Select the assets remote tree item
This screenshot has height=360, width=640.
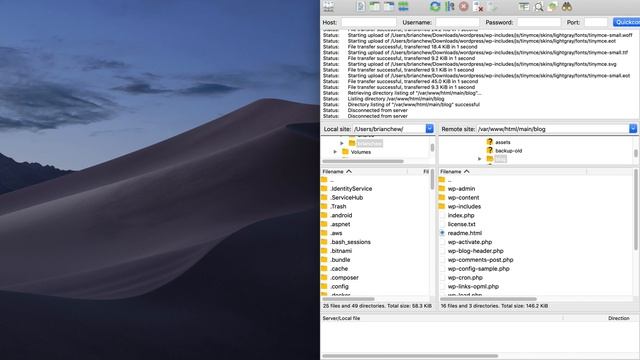(502, 142)
